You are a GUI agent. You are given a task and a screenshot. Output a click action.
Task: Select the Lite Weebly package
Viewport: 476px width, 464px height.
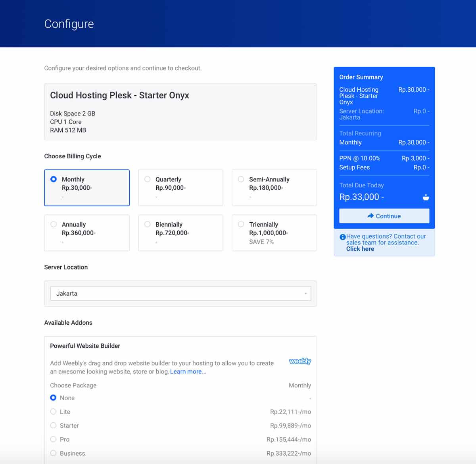click(53, 412)
